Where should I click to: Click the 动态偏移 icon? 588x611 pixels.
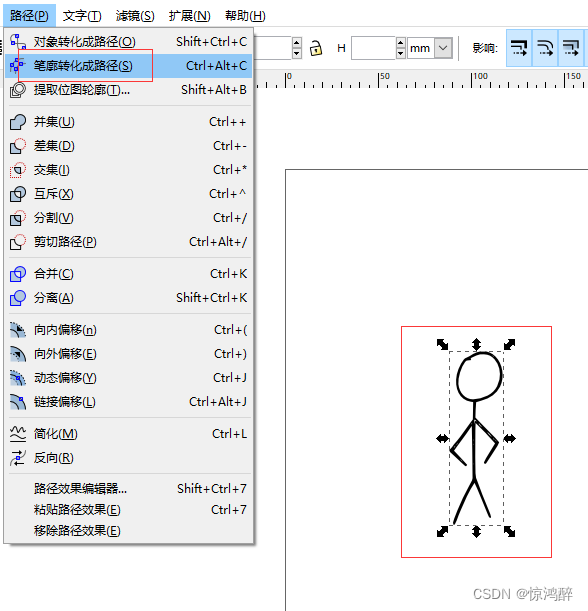18,378
